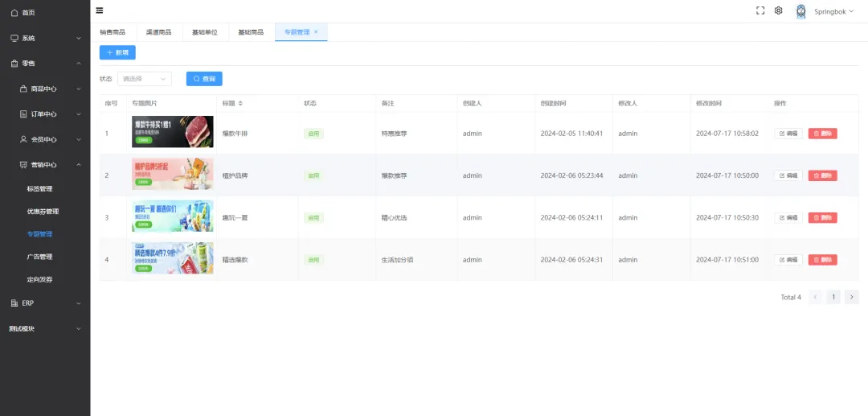Click the 爆款牛排 title cell
The height and width of the screenshot is (416, 868).
[x=235, y=134]
